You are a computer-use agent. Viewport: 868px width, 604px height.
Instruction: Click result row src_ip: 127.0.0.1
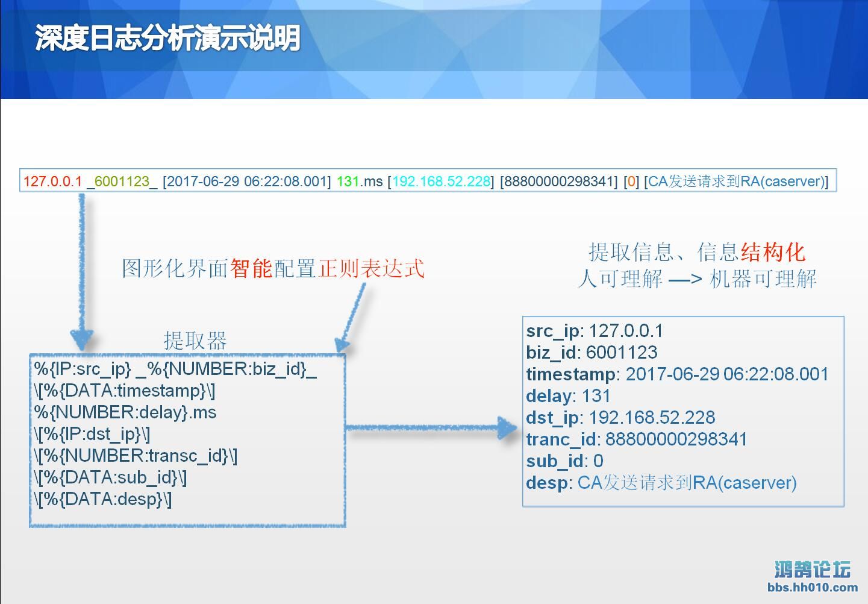[595, 331]
